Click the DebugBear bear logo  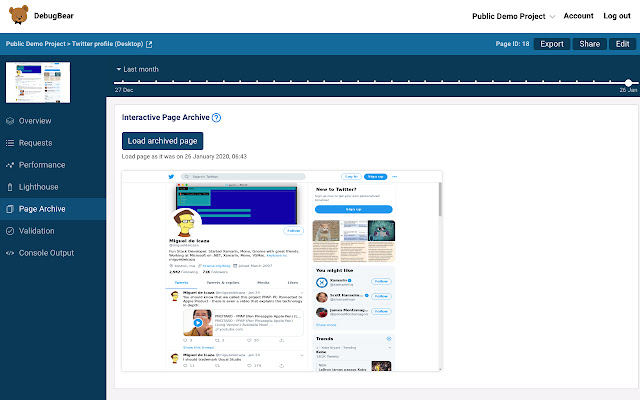tap(18, 15)
